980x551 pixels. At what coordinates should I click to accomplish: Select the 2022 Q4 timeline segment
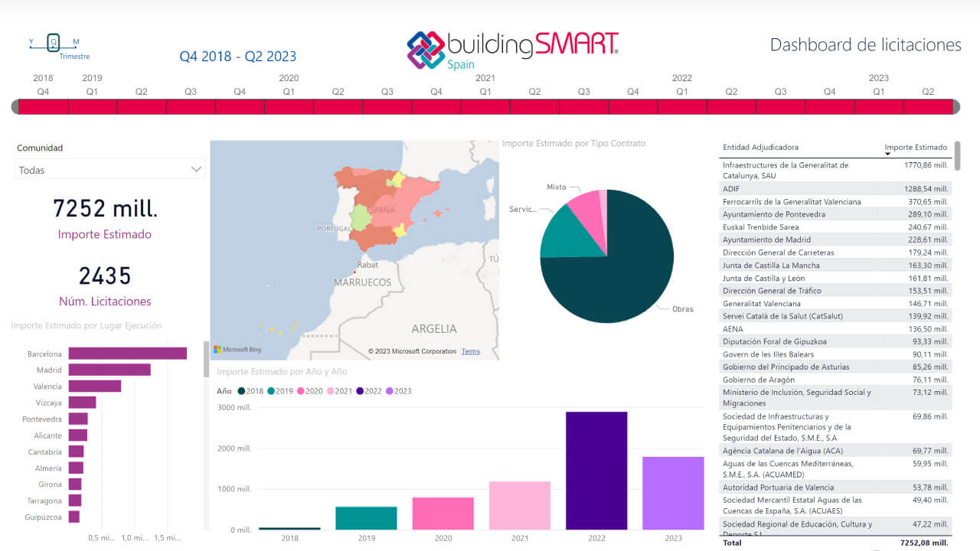(x=830, y=106)
